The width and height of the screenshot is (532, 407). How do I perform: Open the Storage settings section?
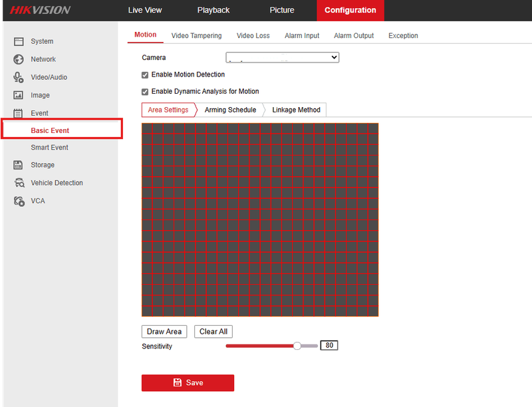click(41, 165)
